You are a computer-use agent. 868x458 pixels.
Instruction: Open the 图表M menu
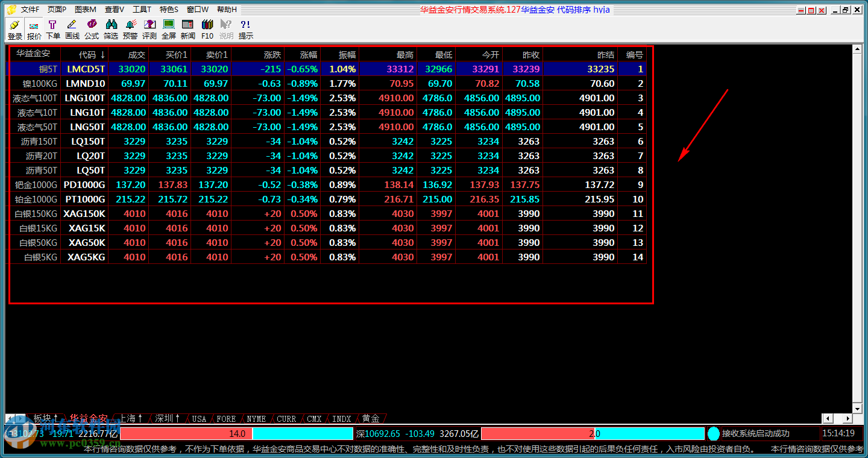[86, 10]
